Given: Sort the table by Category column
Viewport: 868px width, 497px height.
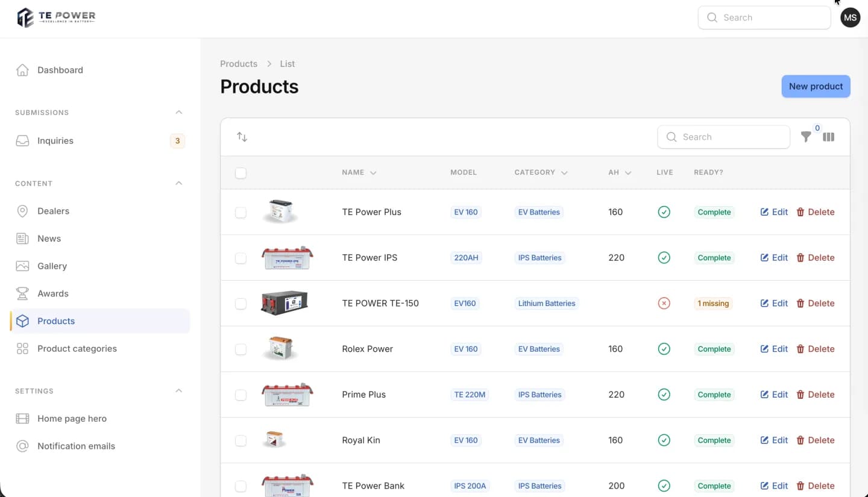Looking at the screenshot, I should click(x=541, y=172).
